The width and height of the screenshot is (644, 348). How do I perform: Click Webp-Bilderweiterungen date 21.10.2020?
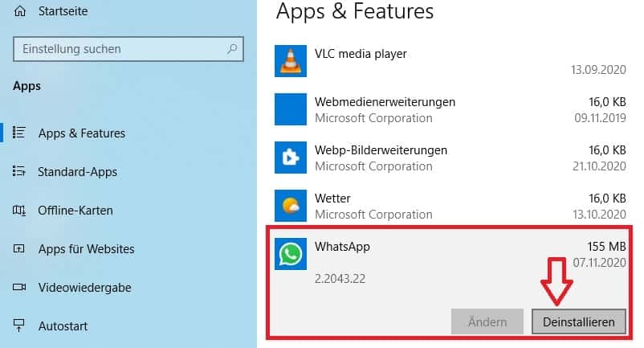click(x=599, y=166)
